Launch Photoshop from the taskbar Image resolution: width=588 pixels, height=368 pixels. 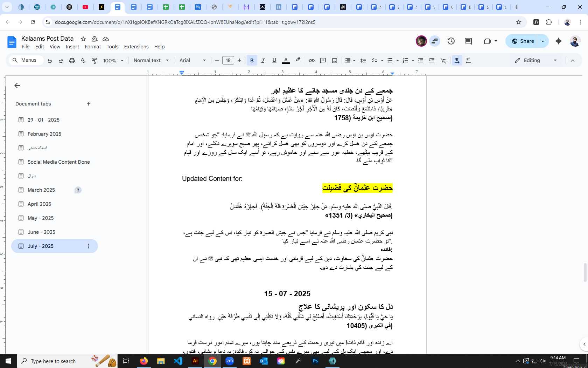coord(315,361)
